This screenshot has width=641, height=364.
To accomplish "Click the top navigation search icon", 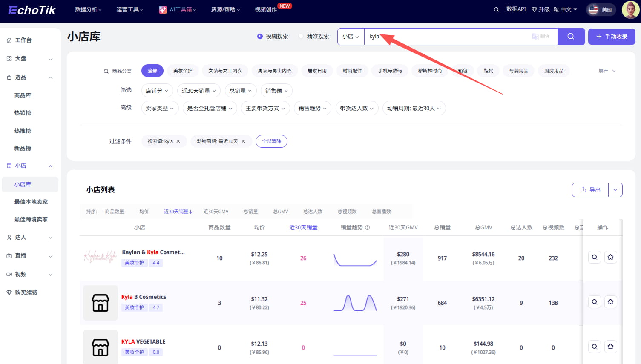I will pyautogui.click(x=496, y=9).
